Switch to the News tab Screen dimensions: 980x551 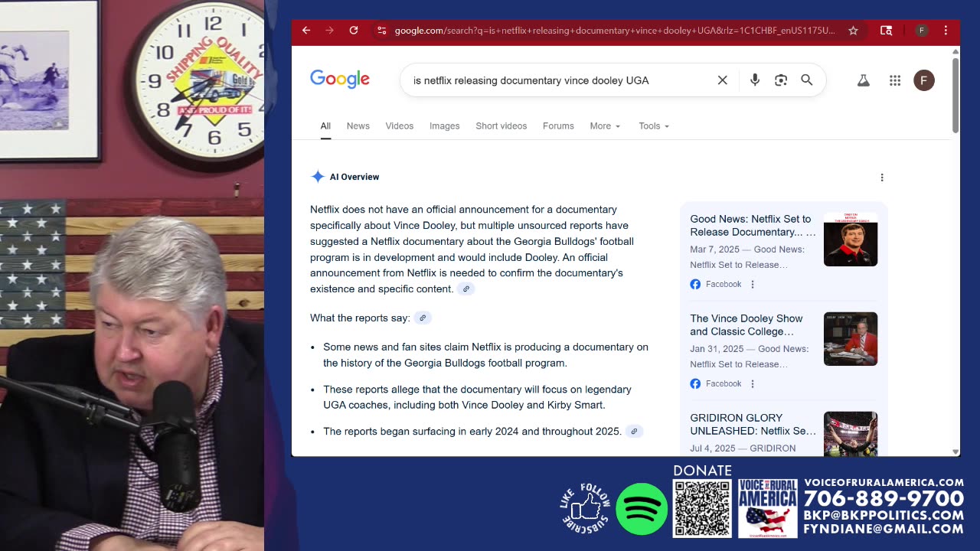(358, 126)
